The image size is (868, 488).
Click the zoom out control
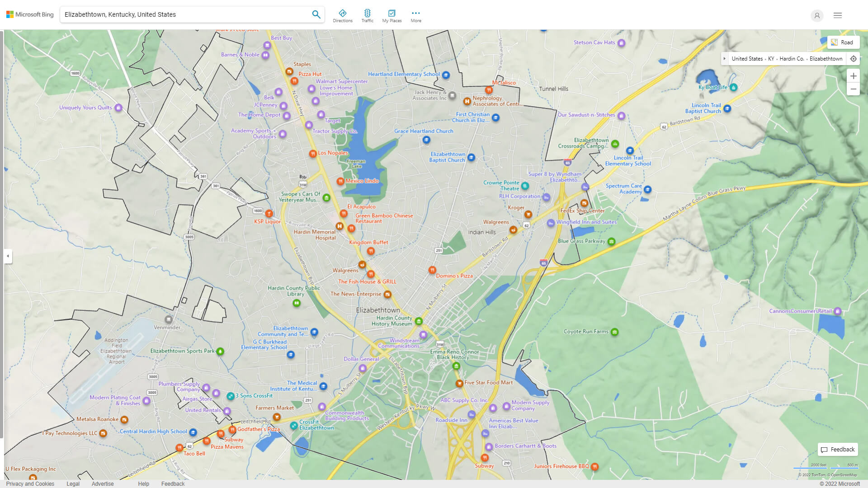coord(854,89)
